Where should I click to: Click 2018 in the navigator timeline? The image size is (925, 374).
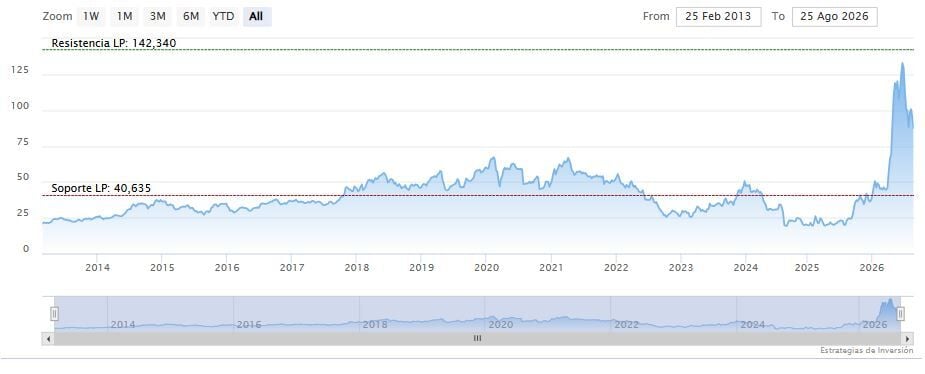click(x=375, y=324)
